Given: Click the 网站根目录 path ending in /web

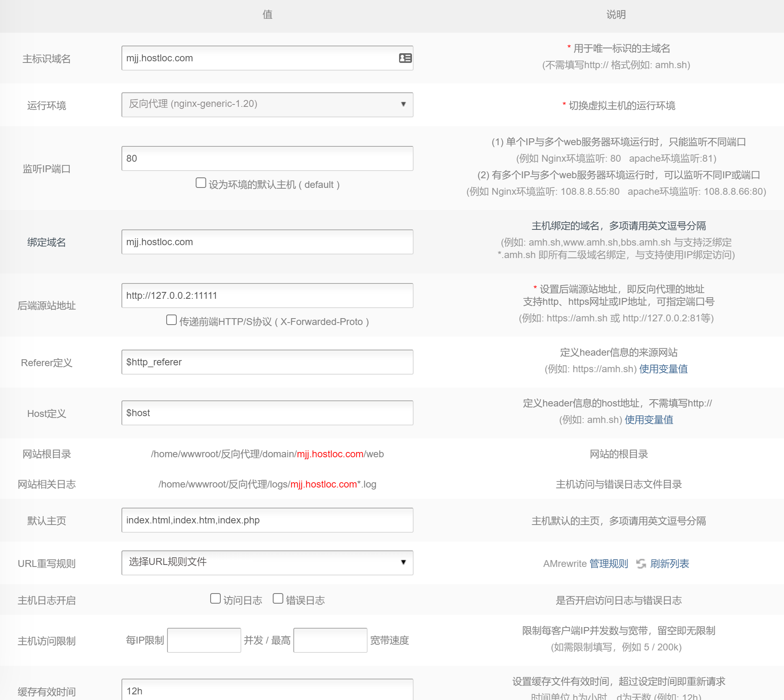Looking at the screenshot, I should 267,454.
